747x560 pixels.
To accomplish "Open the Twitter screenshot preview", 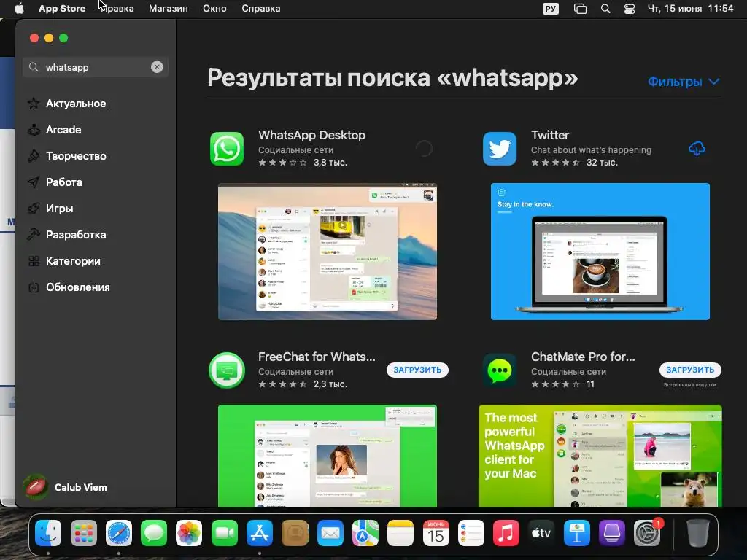I will tap(600, 252).
